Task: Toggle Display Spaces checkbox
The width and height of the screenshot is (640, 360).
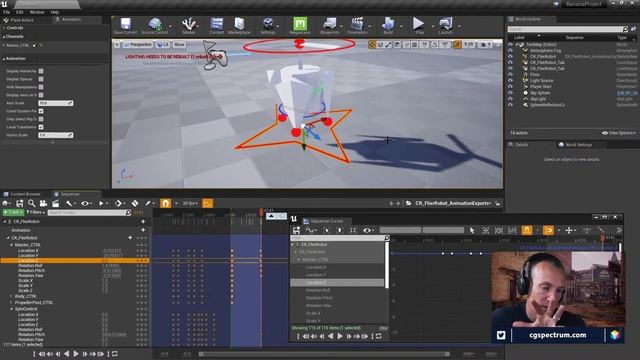Action: coord(41,79)
